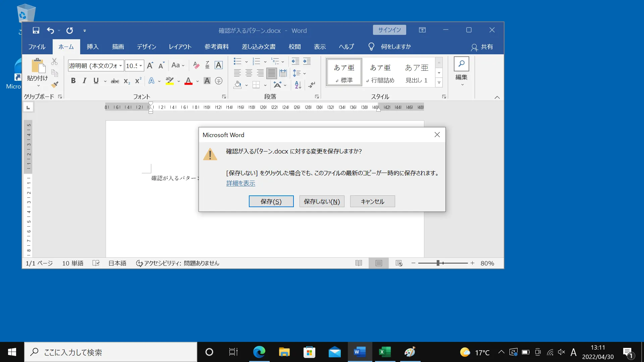
Task: Click the zoom slider handle
Action: [438, 263]
